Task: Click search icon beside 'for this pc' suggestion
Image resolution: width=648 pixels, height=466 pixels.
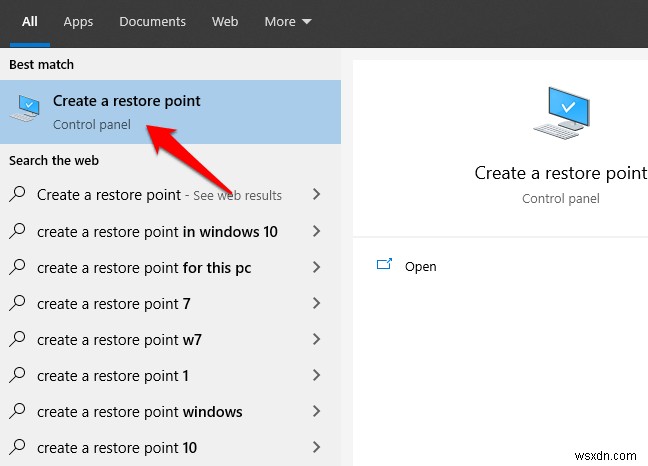Action: pos(17,267)
